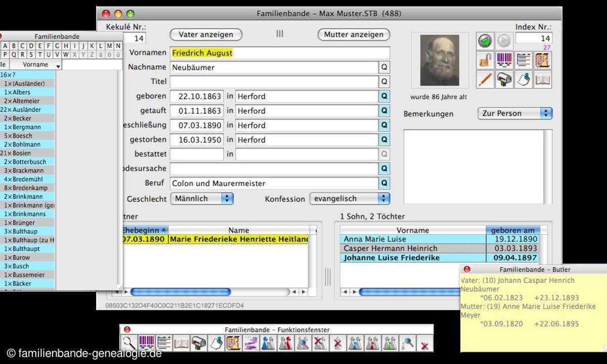607x364 pixels.
Task: Select child Anna Marie Luise
Action: 440,239
